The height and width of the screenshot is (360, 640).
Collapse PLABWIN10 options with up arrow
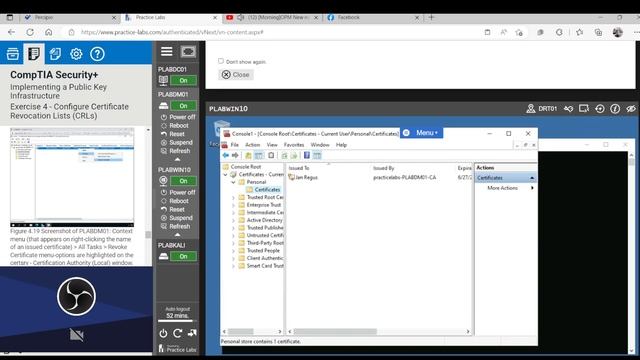[x=177, y=235]
